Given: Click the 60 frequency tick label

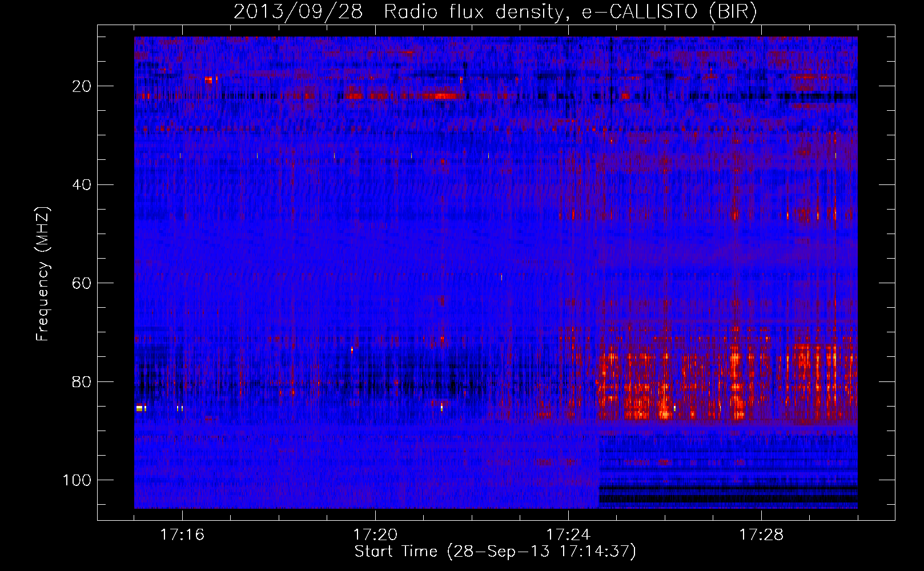Looking at the screenshot, I should pos(82,283).
